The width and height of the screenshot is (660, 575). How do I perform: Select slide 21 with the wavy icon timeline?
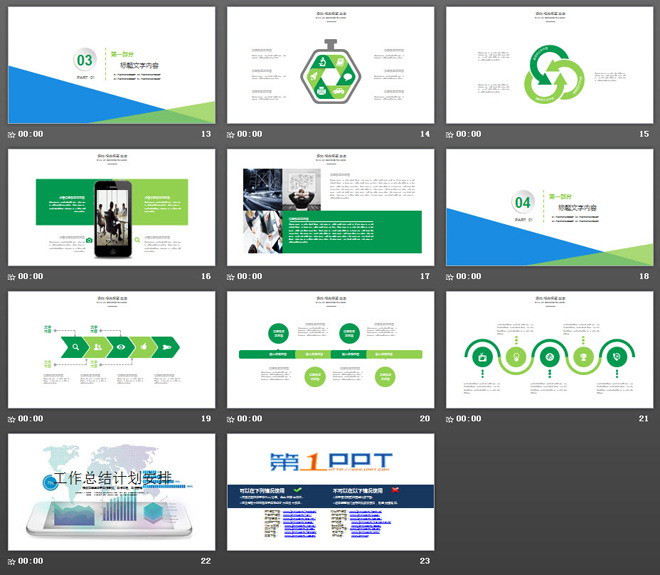(548, 350)
